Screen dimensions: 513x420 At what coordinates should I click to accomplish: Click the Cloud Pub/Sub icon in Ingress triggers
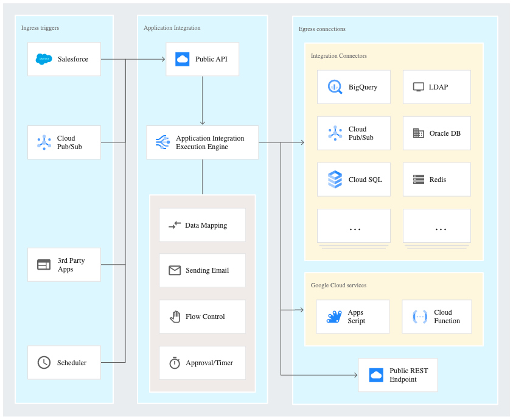click(43, 142)
